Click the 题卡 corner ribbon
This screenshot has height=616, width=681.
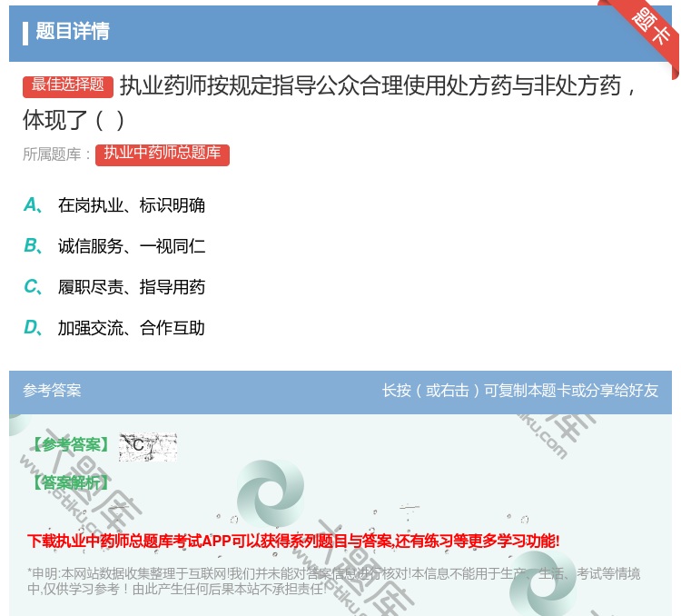click(650, 28)
